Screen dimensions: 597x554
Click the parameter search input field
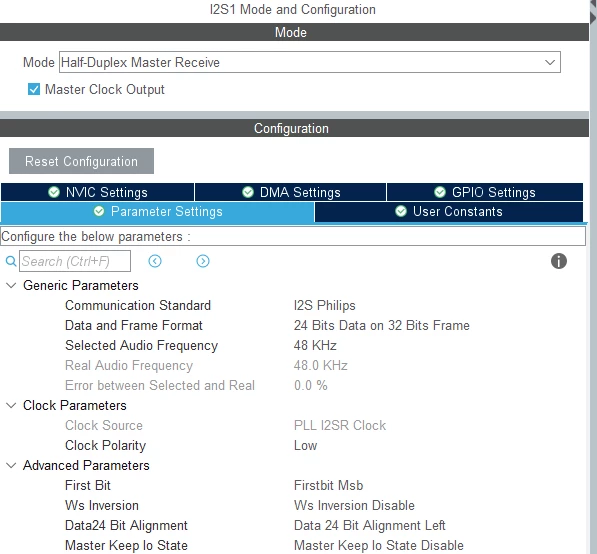pos(75,261)
